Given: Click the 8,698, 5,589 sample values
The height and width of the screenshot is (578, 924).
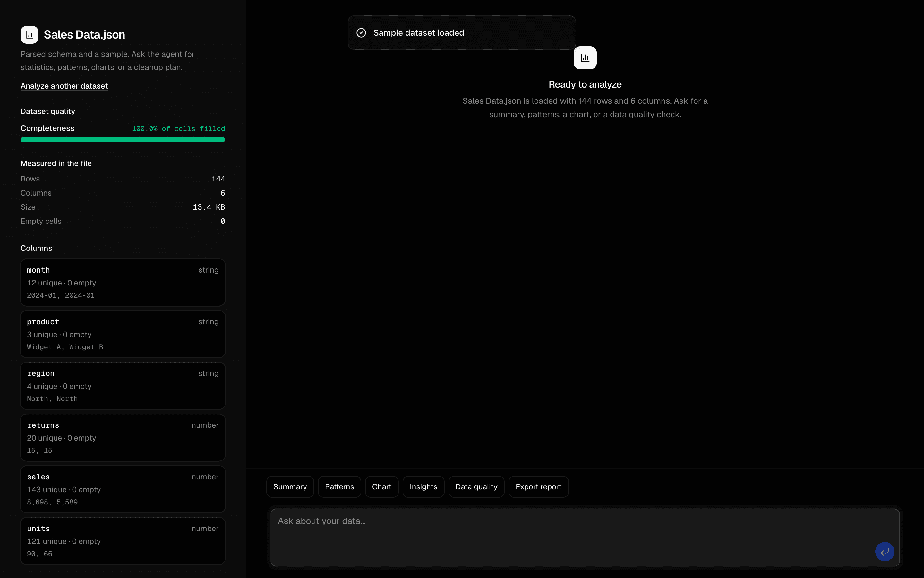Looking at the screenshot, I should point(52,502).
